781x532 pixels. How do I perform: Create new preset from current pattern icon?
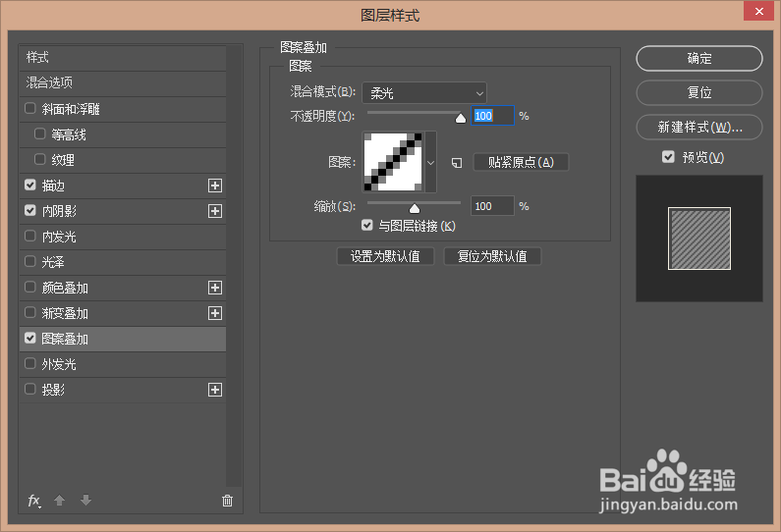point(456,163)
